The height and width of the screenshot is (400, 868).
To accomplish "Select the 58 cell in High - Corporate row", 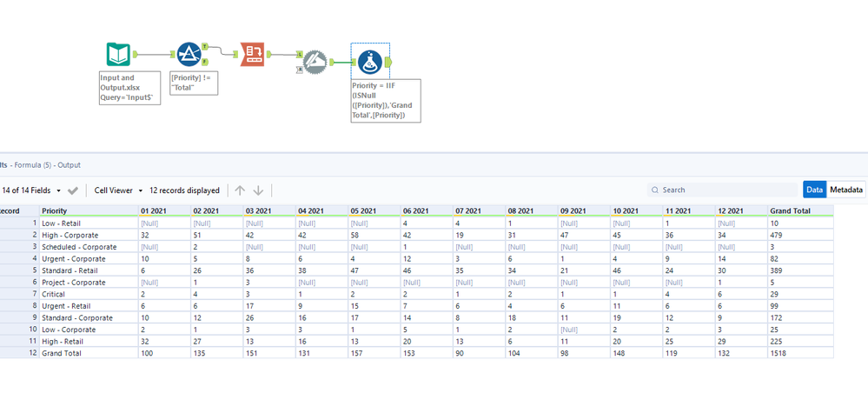I will tap(374, 235).
